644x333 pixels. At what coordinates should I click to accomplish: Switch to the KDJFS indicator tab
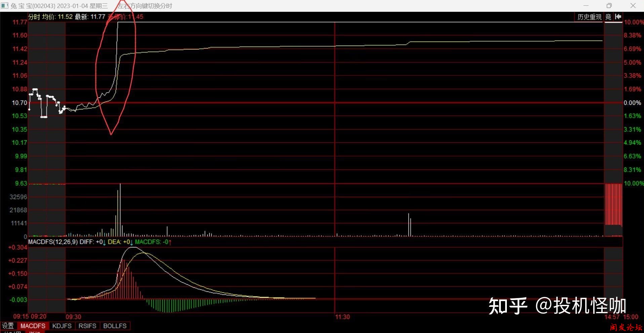point(62,326)
